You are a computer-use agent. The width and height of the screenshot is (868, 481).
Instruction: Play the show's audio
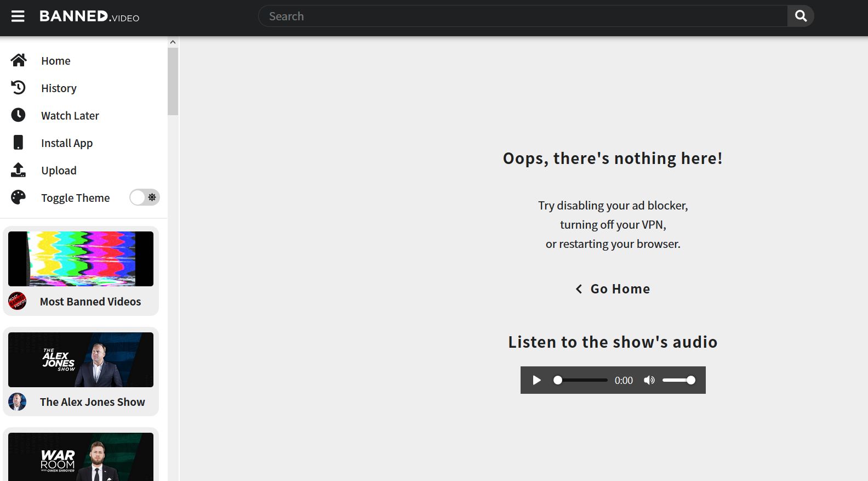point(537,380)
